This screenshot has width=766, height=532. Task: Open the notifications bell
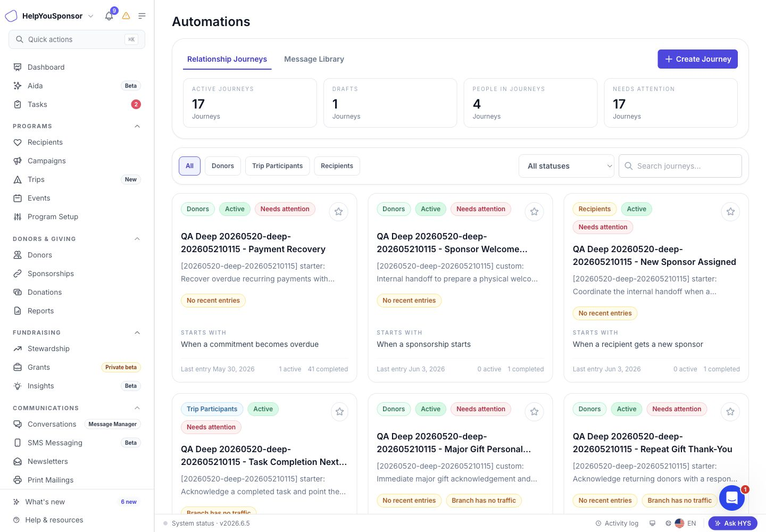109,16
